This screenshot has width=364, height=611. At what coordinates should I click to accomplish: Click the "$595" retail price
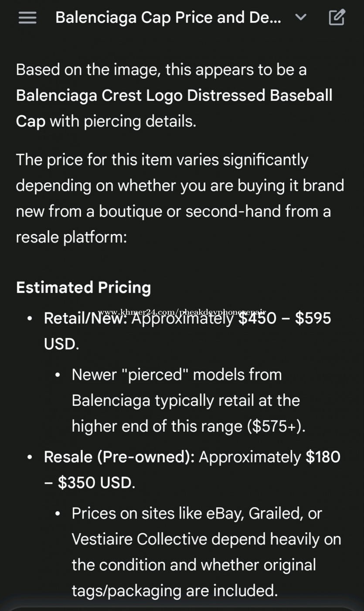pyautogui.click(x=313, y=318)
